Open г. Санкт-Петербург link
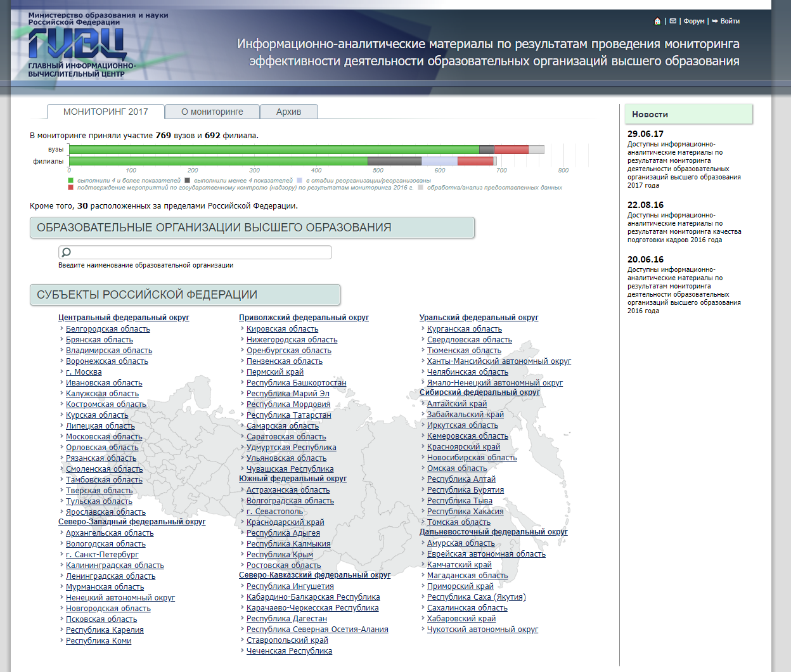This screenshot has width=791, height=672. pos(102,555)
